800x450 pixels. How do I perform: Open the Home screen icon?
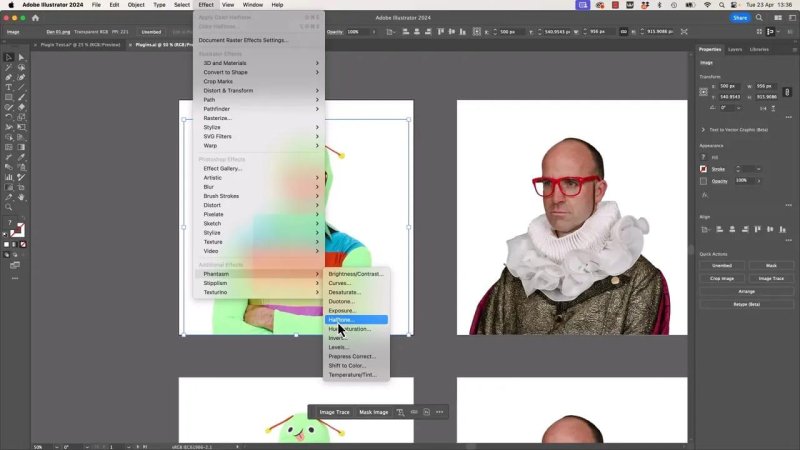coord(35,18)
